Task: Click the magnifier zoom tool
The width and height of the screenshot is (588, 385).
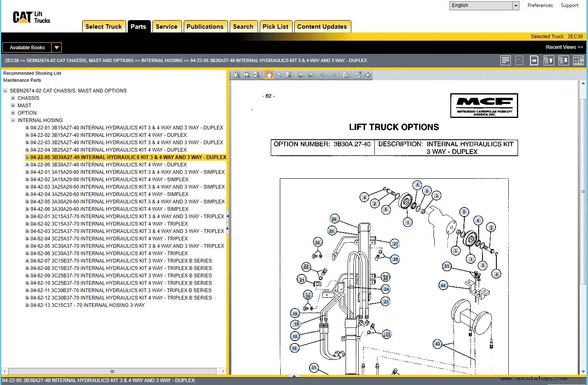Action: [x=279, y=75]
